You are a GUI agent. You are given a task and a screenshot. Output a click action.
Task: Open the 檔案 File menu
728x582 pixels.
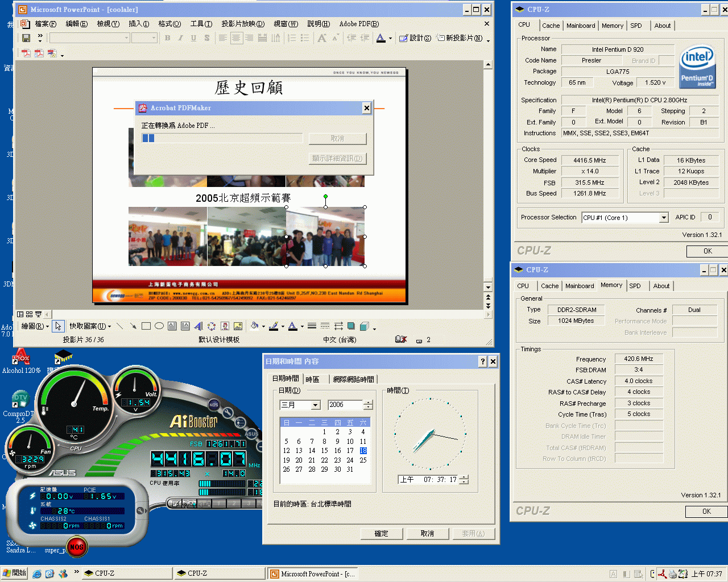(x=45, y=24)
